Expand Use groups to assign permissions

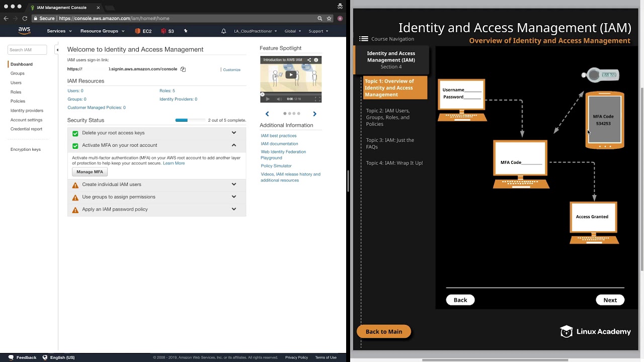tap(233, 197)
